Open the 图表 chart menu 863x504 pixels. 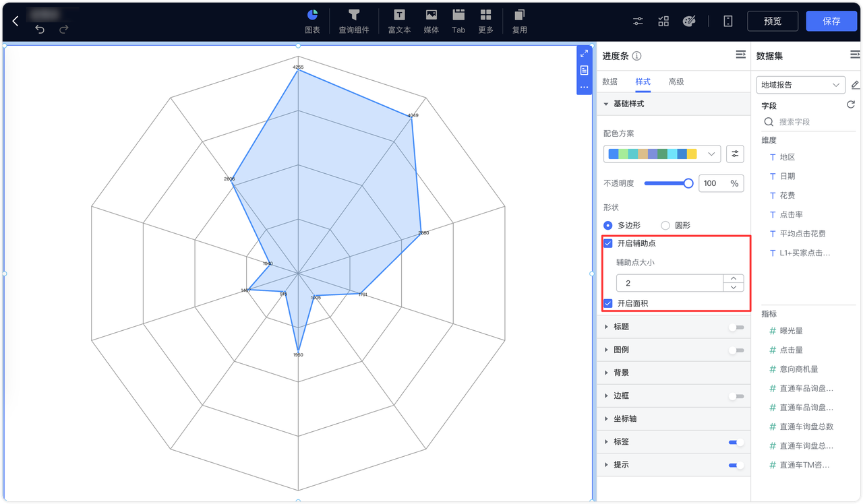coord(312,22)
